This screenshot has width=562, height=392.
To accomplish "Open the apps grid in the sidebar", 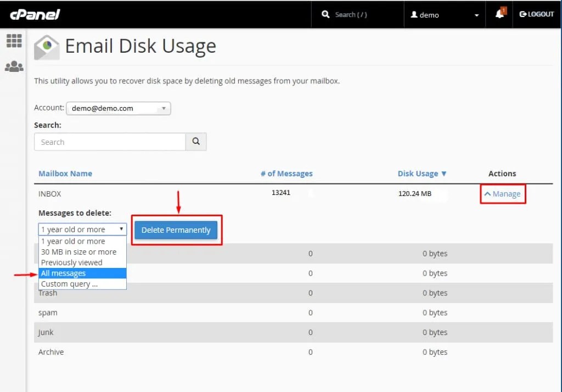I will (x=15, y=41).
